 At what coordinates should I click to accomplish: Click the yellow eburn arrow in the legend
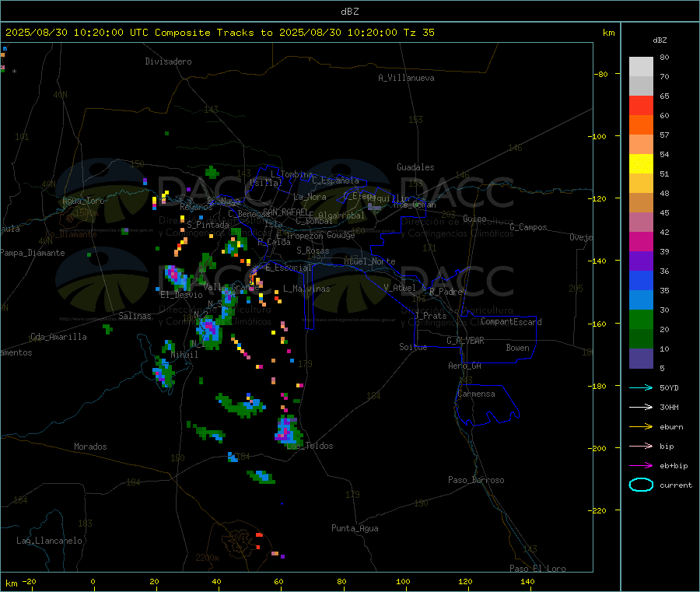(x=641, y=427)
